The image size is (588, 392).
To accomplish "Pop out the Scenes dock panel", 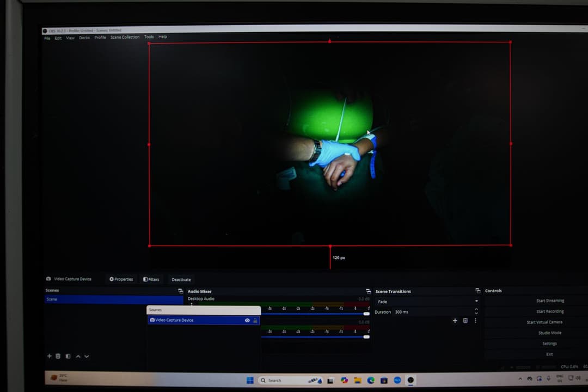I will (x=180, y=291).
